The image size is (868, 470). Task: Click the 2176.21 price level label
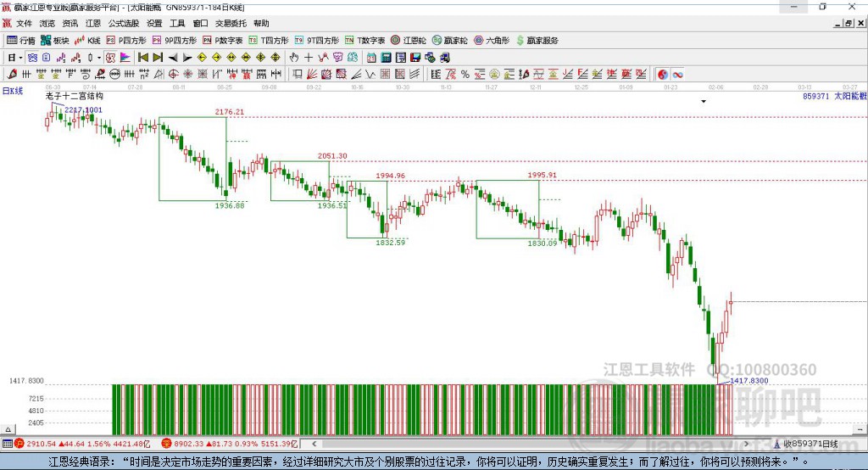click(x=229, y=111)
